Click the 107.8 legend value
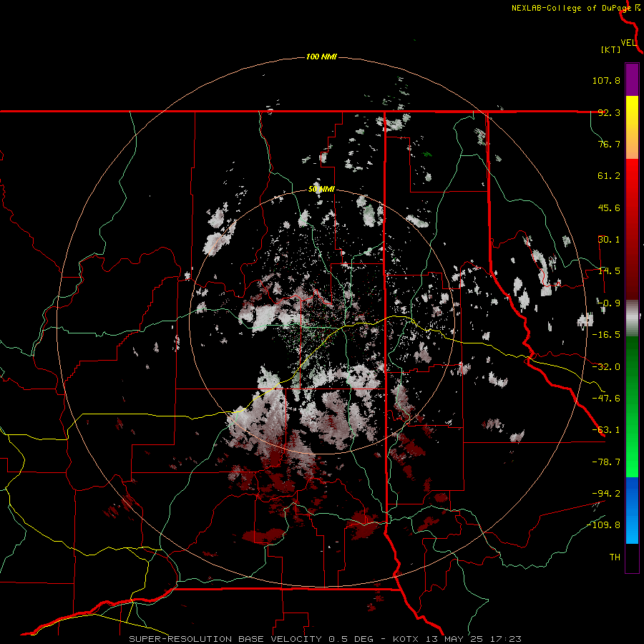The height and width of the screenshot is (644, 644). tap(606, 80)
